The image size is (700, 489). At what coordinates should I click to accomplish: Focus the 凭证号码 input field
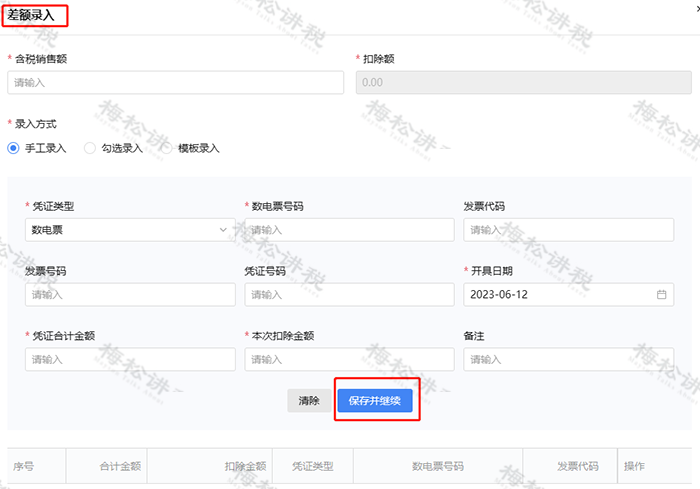[349, 295]
